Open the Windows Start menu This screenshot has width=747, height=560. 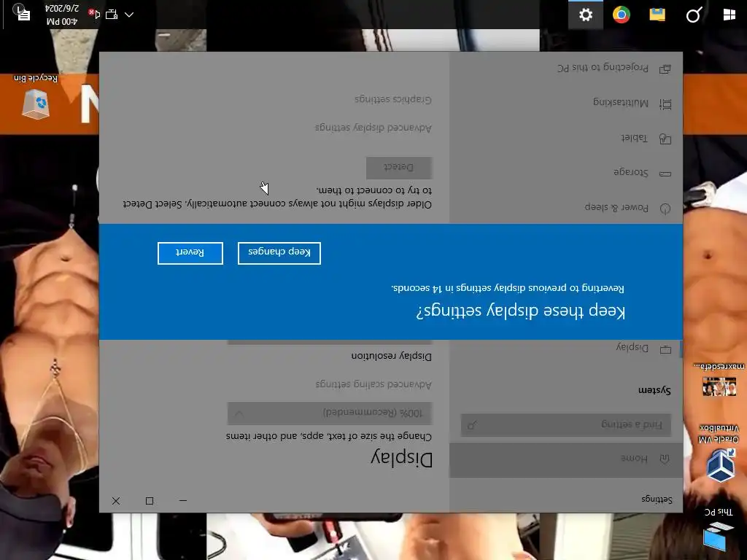(729, 15)
